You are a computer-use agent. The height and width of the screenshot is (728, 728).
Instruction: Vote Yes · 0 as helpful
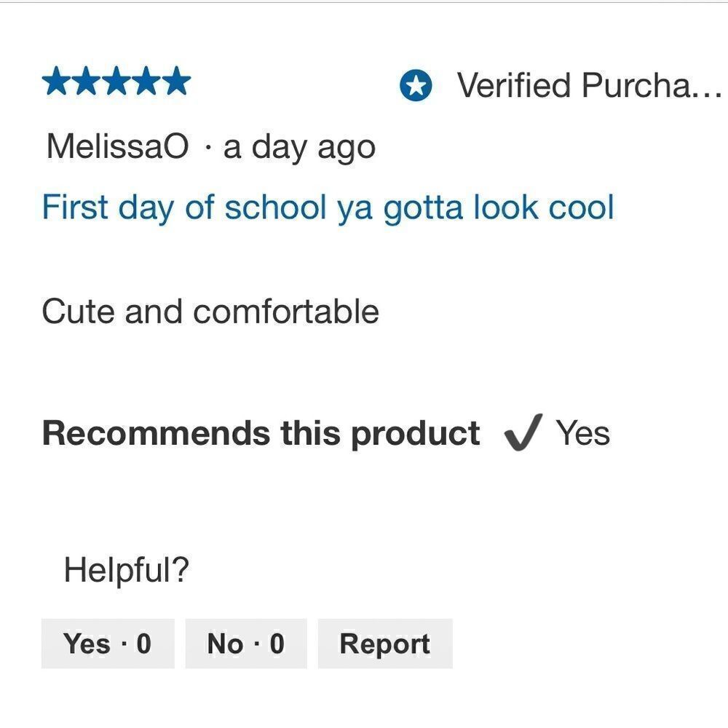tap(108, 644)
